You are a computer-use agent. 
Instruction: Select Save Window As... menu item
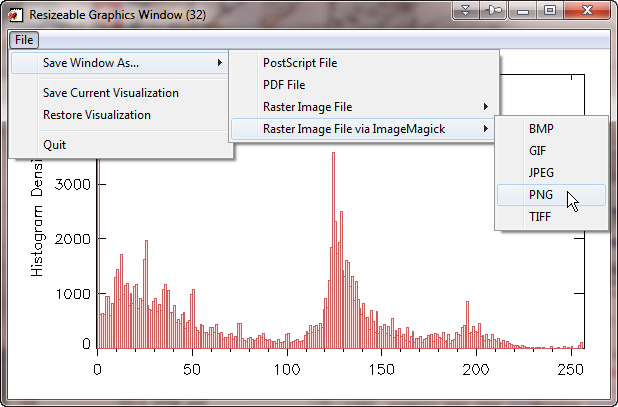tap(120, 63)
